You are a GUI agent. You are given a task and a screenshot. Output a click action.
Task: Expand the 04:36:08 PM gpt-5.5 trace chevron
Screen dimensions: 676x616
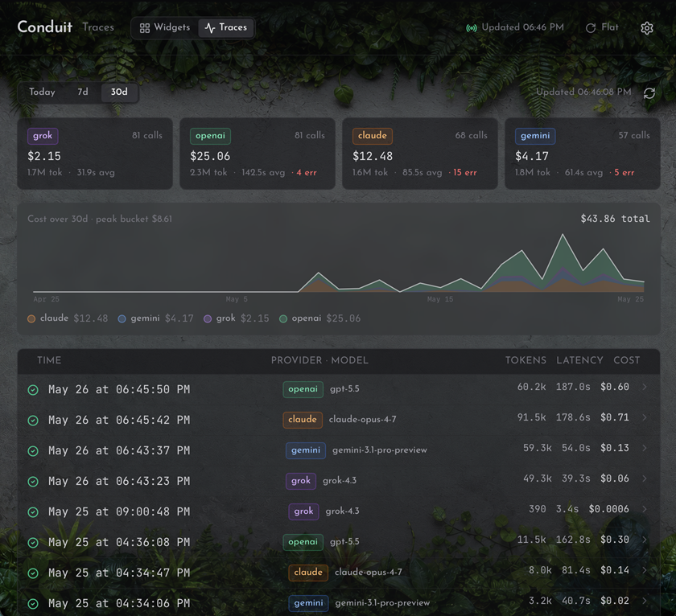[x=645, y=540]
